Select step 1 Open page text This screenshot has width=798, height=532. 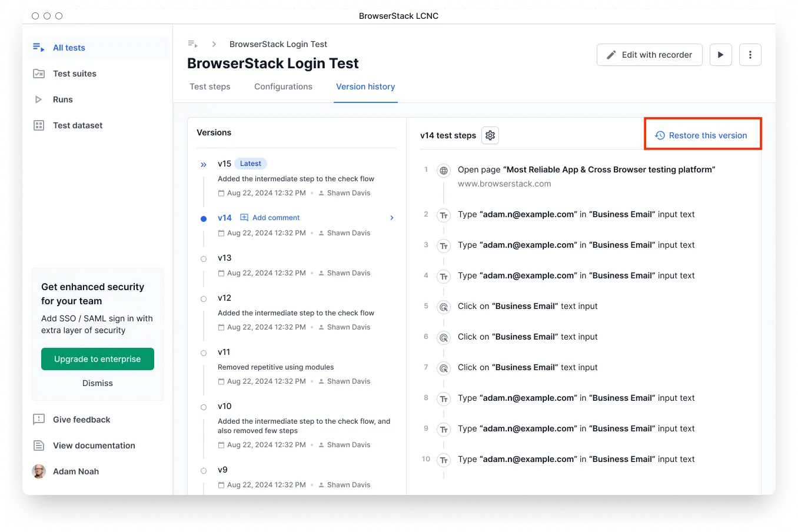(x=586, y=169)
